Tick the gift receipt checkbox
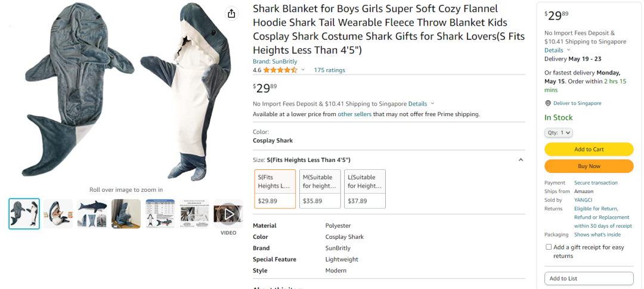This screenshot has width=644, height=289. pyautogui.click(x=549, y=247)
